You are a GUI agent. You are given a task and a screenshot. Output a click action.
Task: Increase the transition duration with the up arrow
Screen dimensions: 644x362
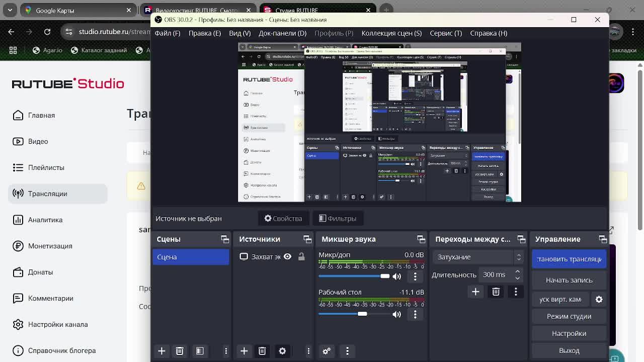[x=517, y=271]
